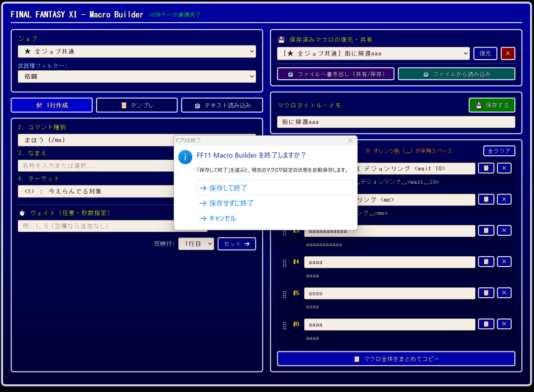
Task: Delete macro line #4 with X
Action: click(x=504, y=262)
